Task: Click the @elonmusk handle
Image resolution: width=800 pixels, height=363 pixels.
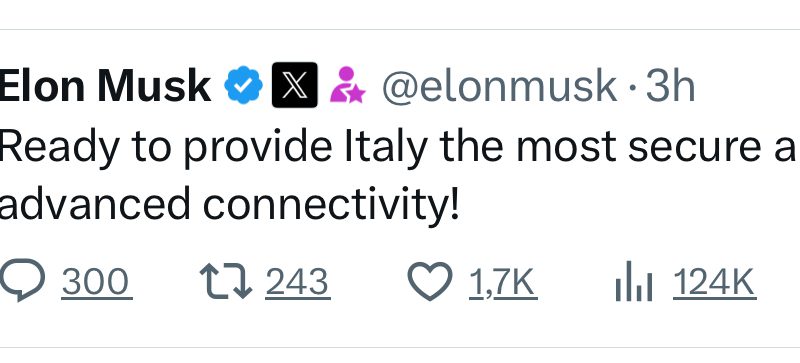Action: (x=500, y=87)
